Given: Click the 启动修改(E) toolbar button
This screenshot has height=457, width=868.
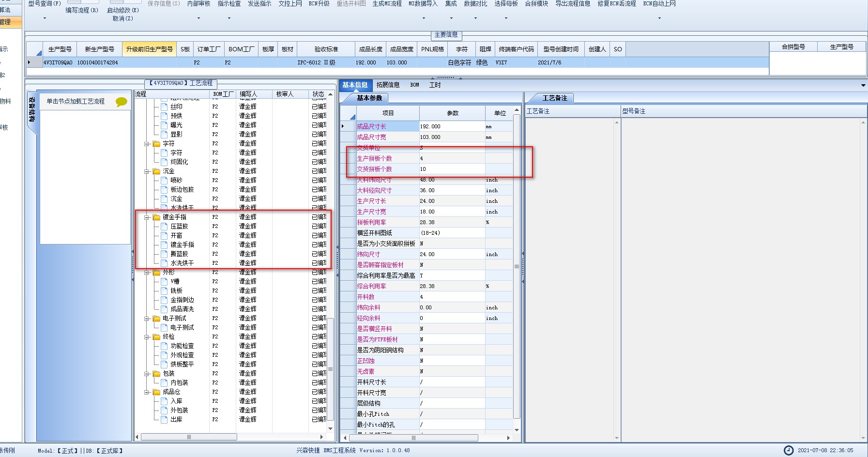Looking at the screenshot, I should pos(123,10).
